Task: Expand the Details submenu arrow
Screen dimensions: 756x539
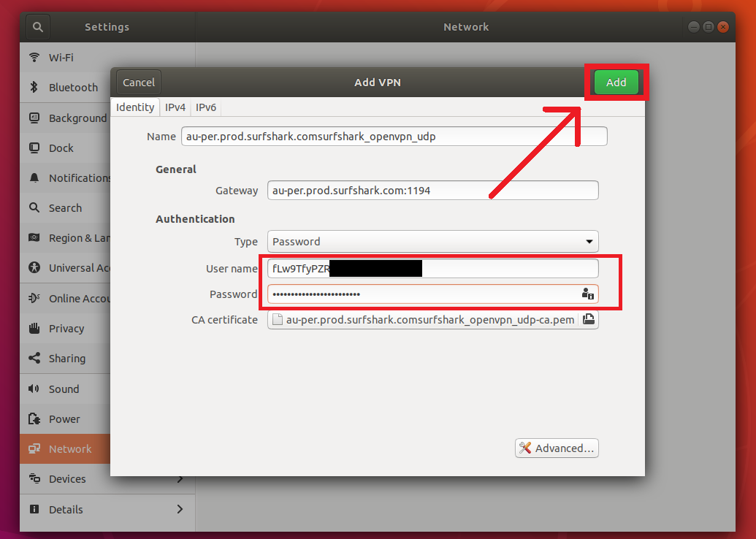Action: pos(180,509)
